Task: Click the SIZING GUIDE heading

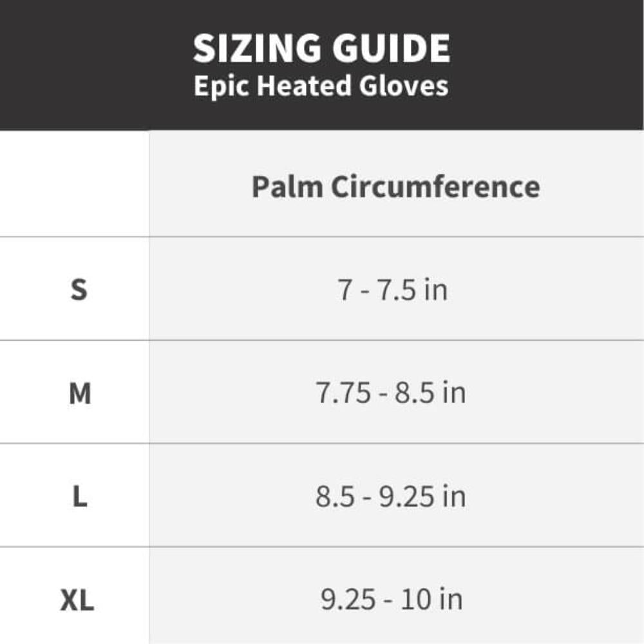Action: click(x=321, y=48)
